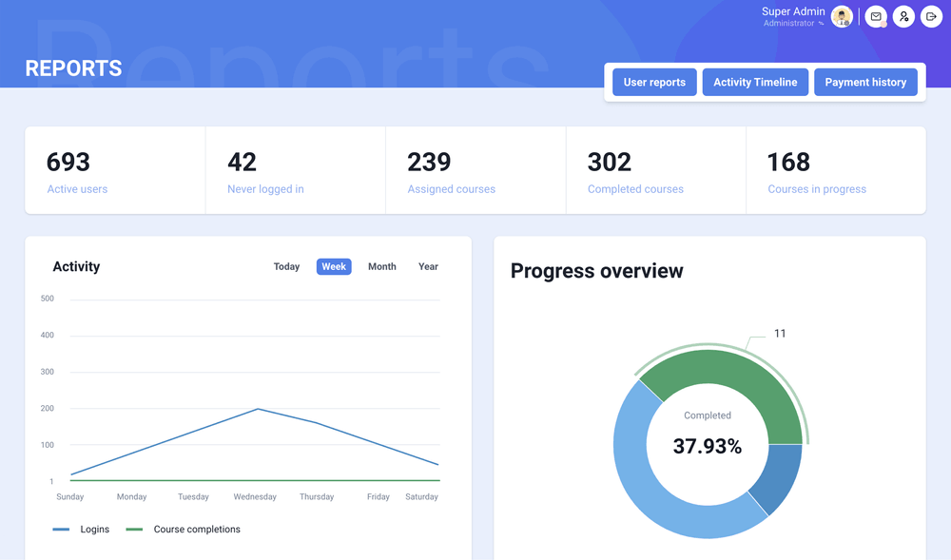Click the Never logged in stat

tap(295, 171)
